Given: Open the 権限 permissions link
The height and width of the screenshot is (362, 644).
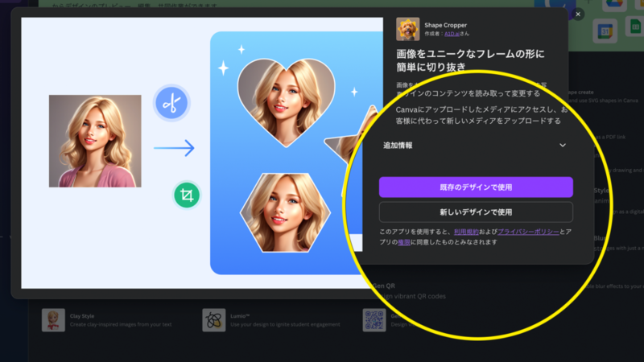Looking at the screenshot, I should 404,242.
